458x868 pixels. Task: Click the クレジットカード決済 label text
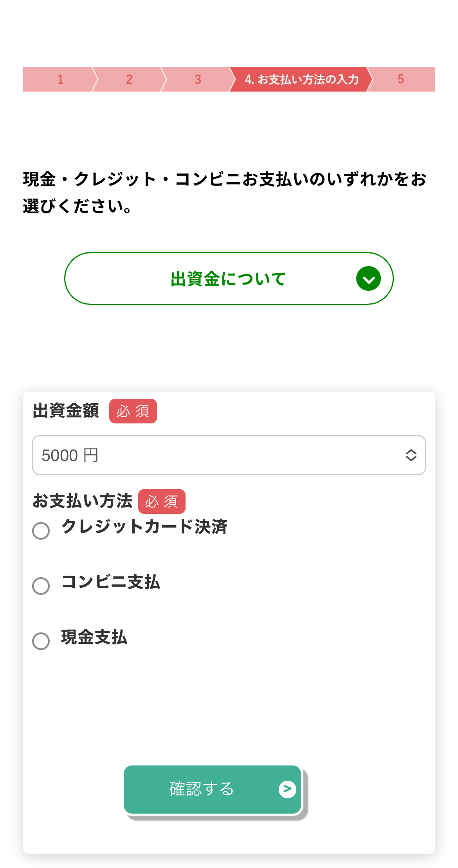tap(144, 527)
